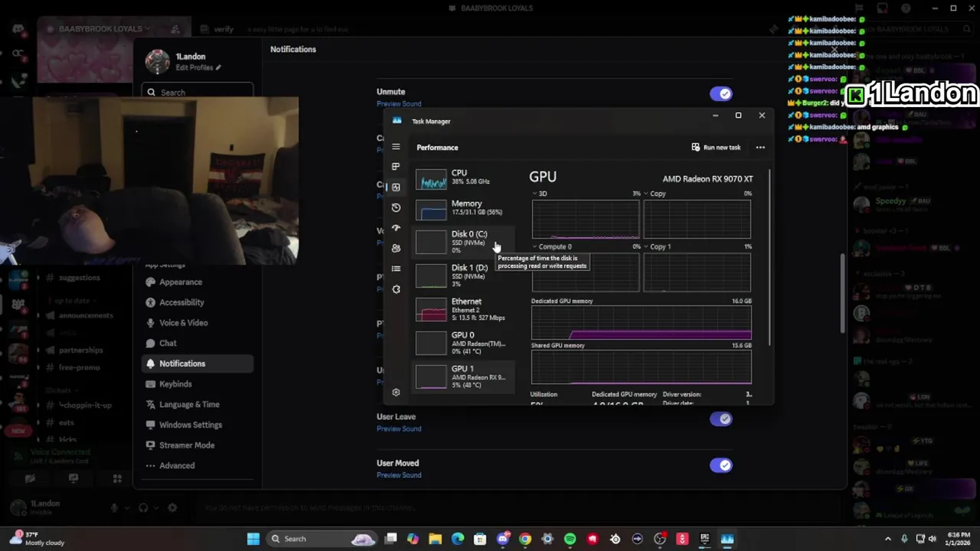Open the Compute 0 graph engine dropdown

click(553, 246)
